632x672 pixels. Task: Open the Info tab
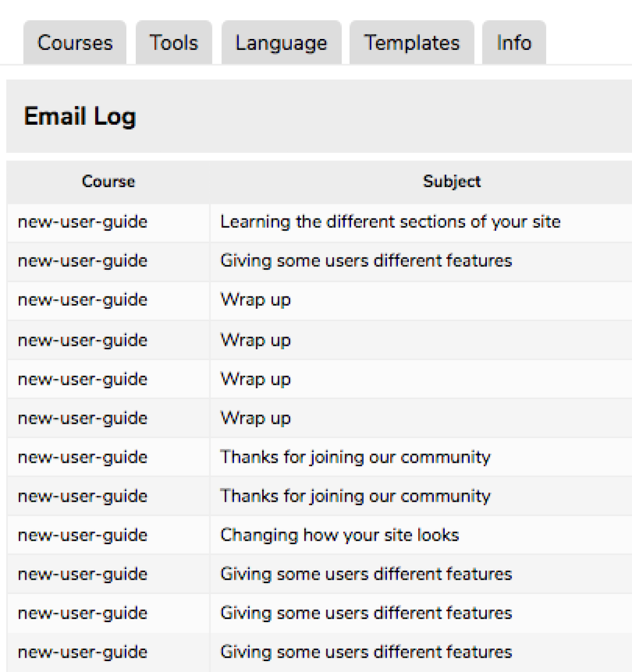[x=514, y=43]
